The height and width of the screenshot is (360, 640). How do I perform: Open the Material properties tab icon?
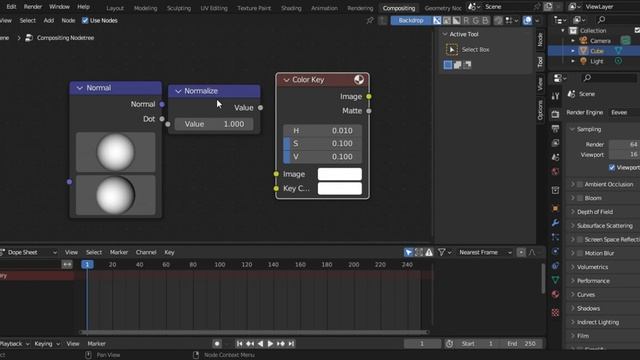click(555, 294)
